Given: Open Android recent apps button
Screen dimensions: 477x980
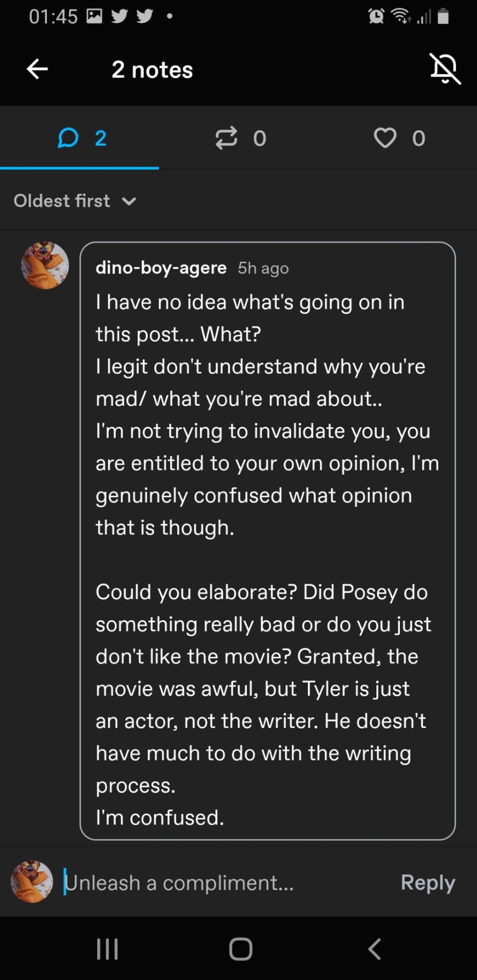Looking at the screenshot, I should click(x=107, y=949).
